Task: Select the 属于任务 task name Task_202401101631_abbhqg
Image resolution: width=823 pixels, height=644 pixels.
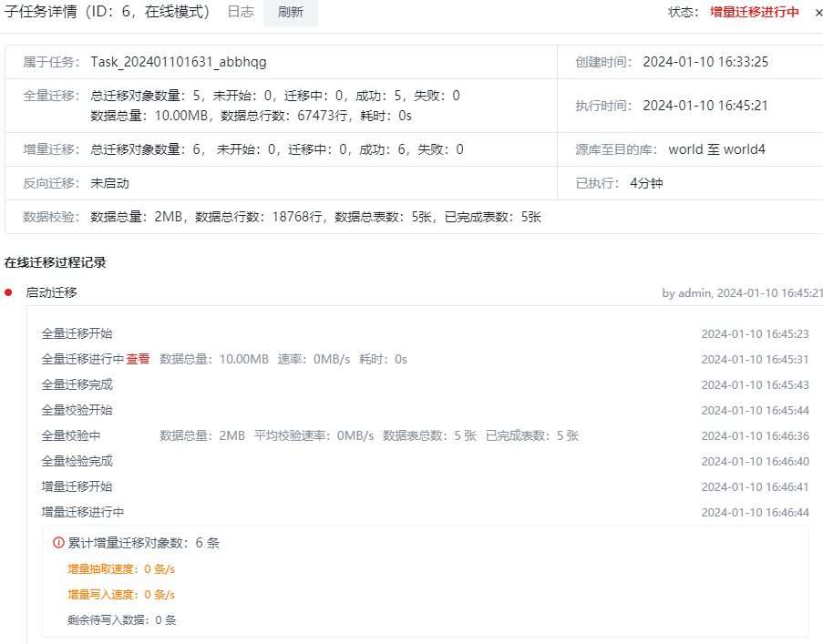Action: [x=178, y=64]
